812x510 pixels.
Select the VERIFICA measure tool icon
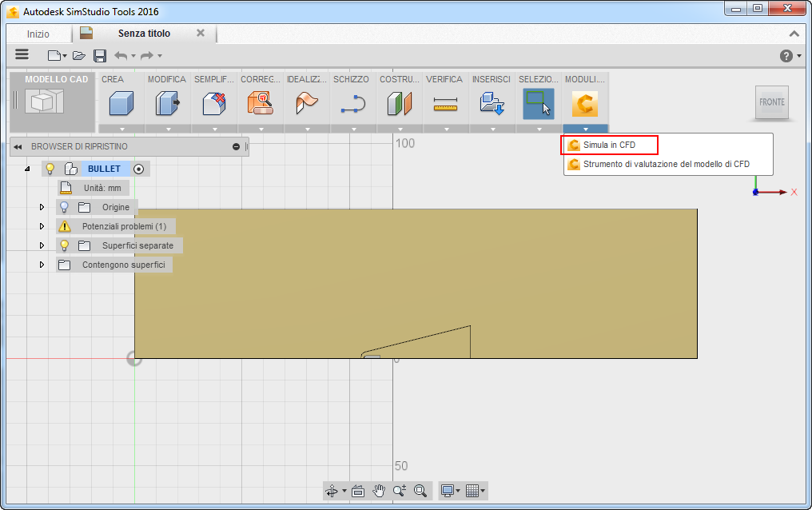click(445, 104)
